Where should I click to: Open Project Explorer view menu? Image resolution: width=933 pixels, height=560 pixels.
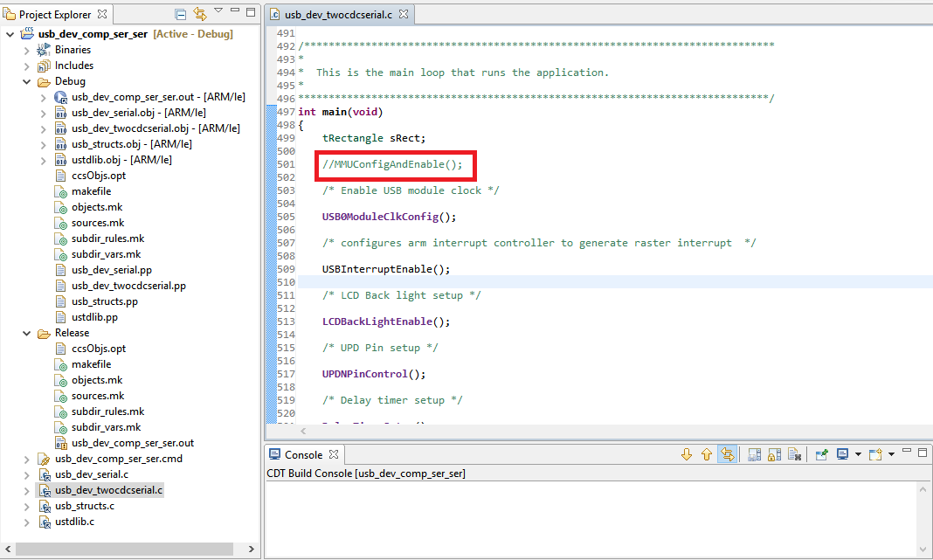pos(218,10)
